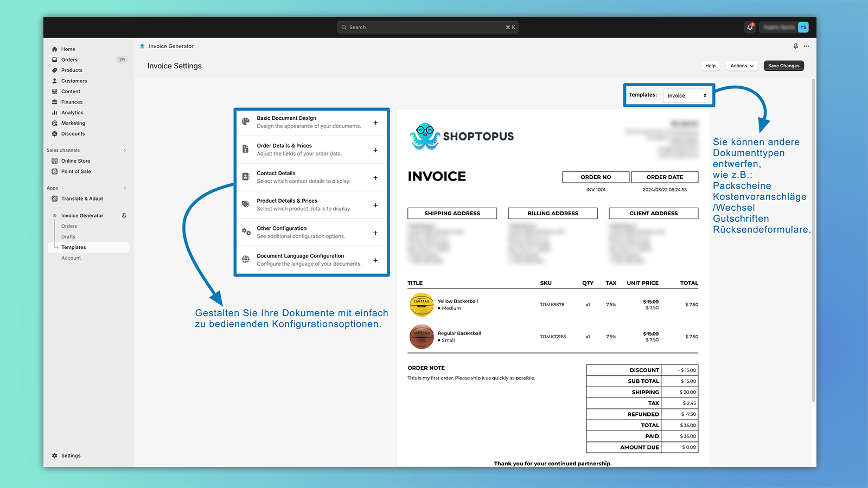Open Invoice Generator Orders subpage
Image resolution: width=868 pixels, height=488 pixels.
[69, 226]
